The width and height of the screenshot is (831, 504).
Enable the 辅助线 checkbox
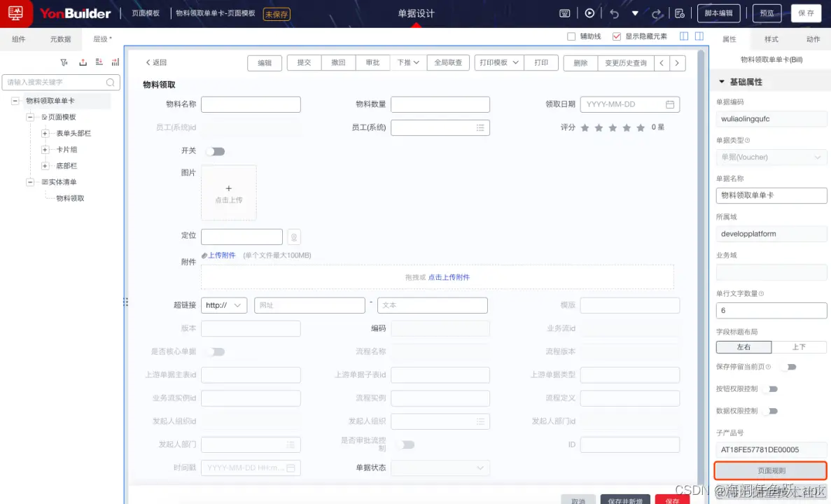point(571,36)
